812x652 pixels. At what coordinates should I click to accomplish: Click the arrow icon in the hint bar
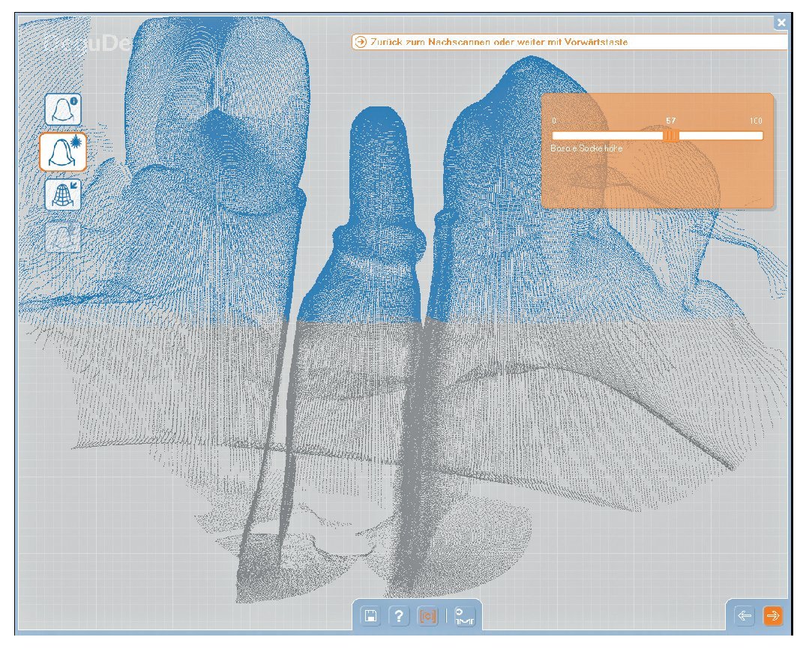pyautogui.click(x=361, y=42)
